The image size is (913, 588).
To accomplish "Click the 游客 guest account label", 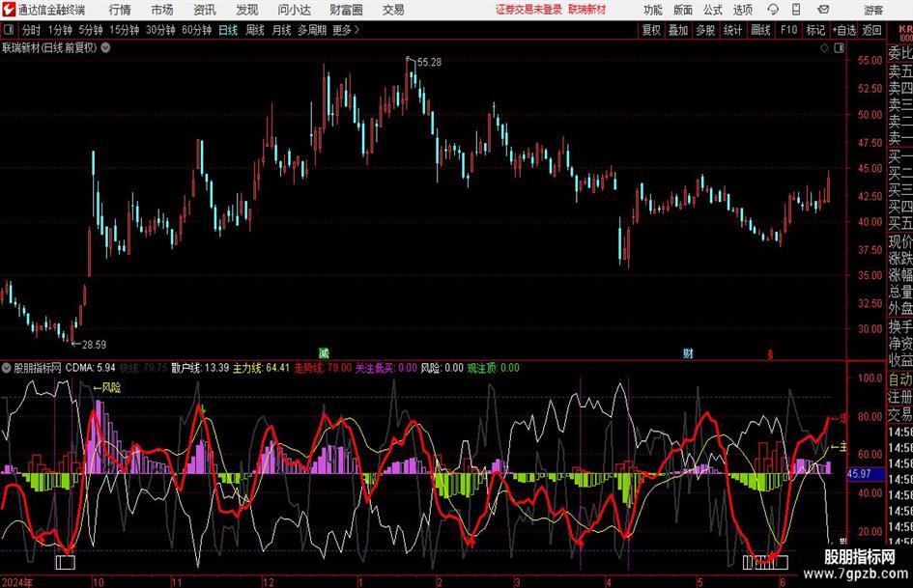I will pyautogui.click(x=873, y=10).
